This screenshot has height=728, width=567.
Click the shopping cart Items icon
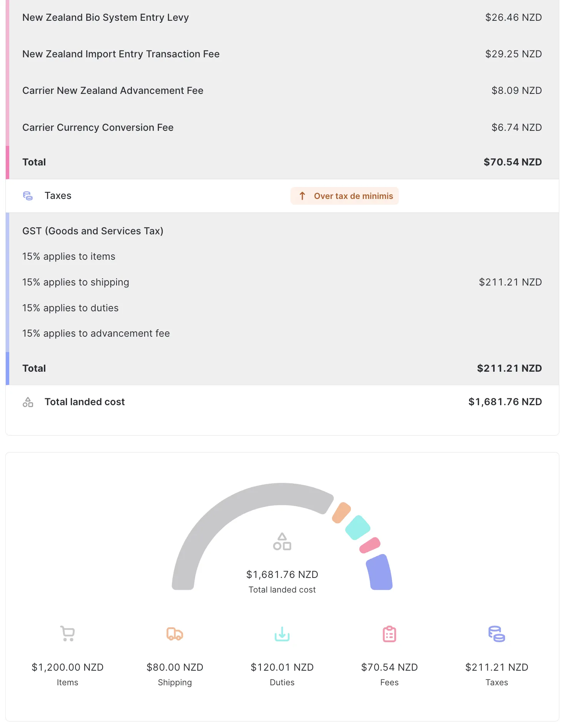pos(67,634)
